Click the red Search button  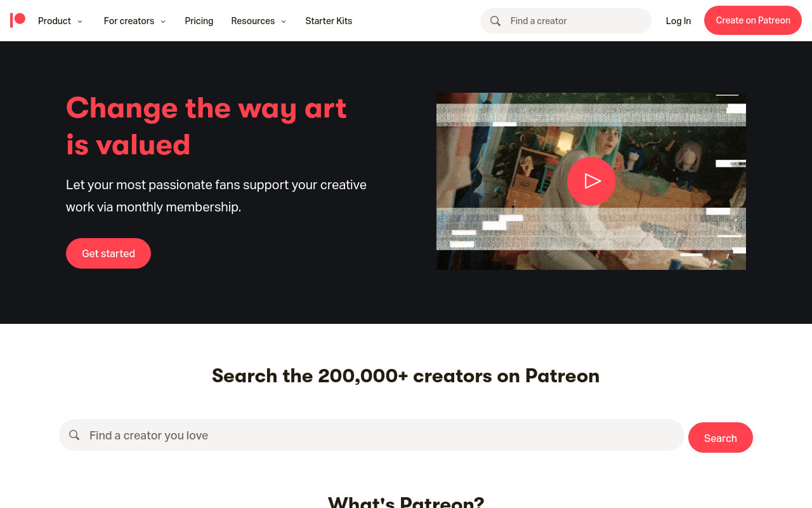tap(721, 438)
